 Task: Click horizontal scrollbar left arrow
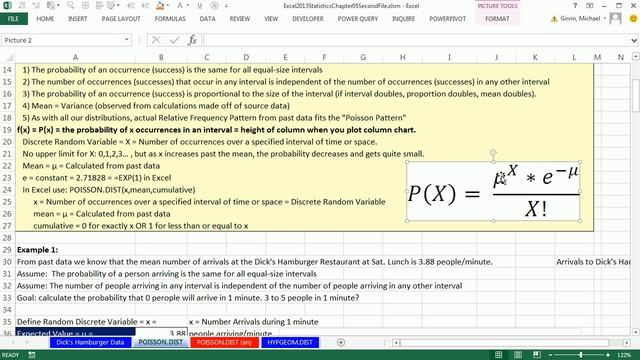396,342
